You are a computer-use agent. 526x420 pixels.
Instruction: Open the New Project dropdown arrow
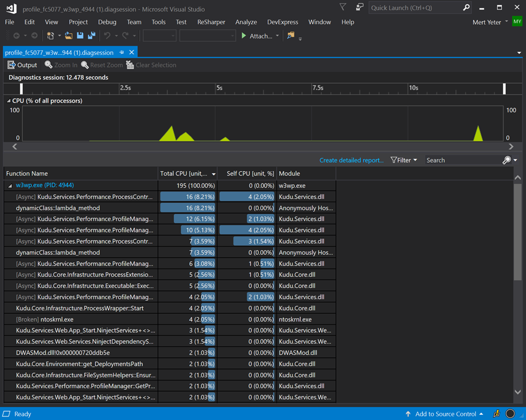60,35
